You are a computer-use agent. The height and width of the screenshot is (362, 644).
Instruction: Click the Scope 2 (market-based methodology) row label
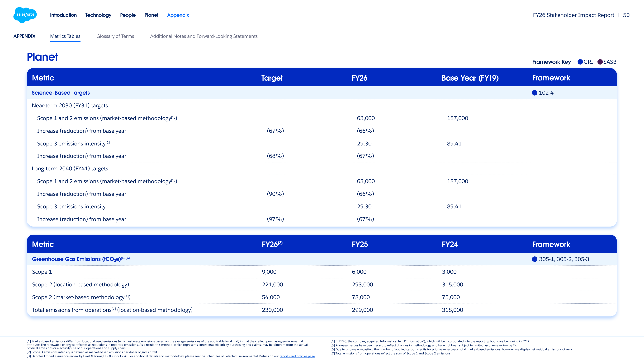pyautogui.click(x=81, y=297)
